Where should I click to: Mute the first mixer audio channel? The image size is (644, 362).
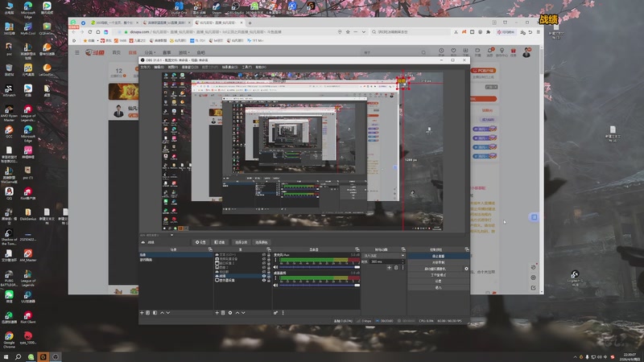275,267
